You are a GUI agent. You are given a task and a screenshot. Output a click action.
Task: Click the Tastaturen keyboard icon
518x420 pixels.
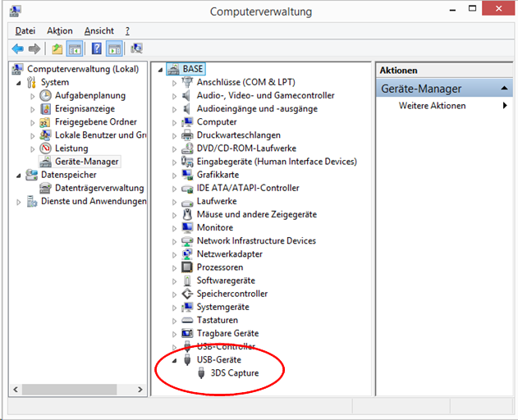[x=187, y=320]
